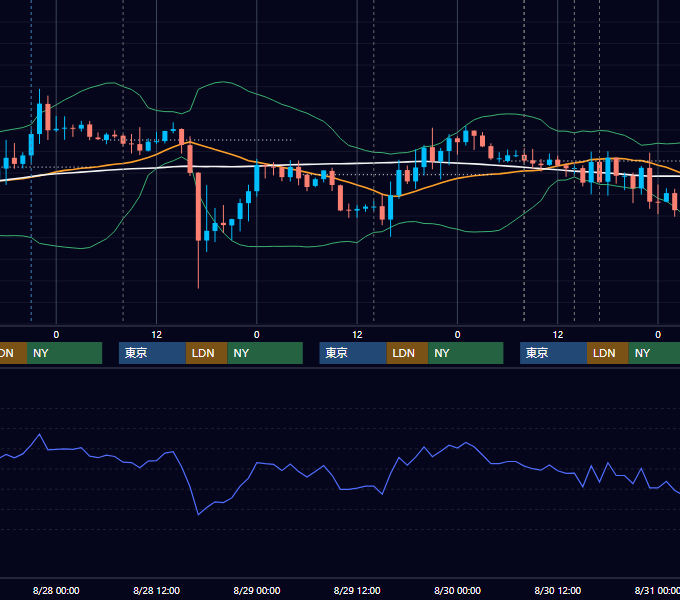Viewport: 680px width, 600px height.
Task: Select the 東京 session block on 8/29
Action: pos(353,353)
